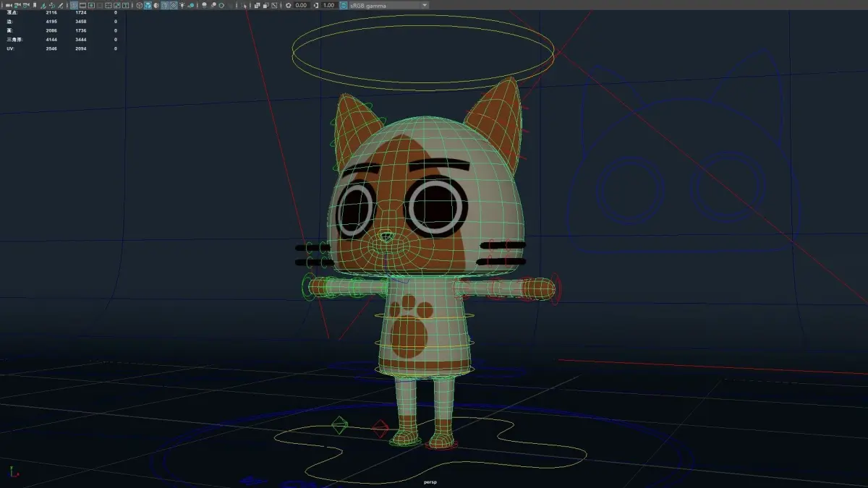
Task: Toggle the viewport Grid display
Action: 74,5
